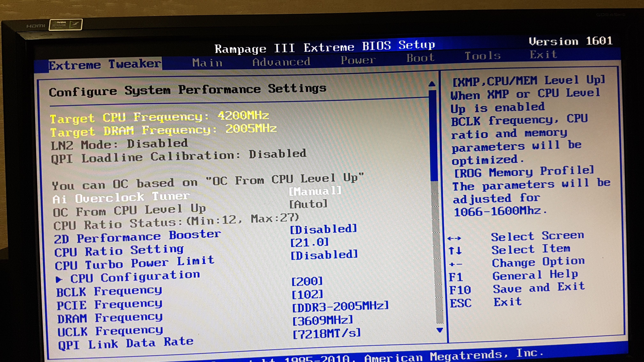
Task: Click the Exit menu item
Action: point(543,54)
